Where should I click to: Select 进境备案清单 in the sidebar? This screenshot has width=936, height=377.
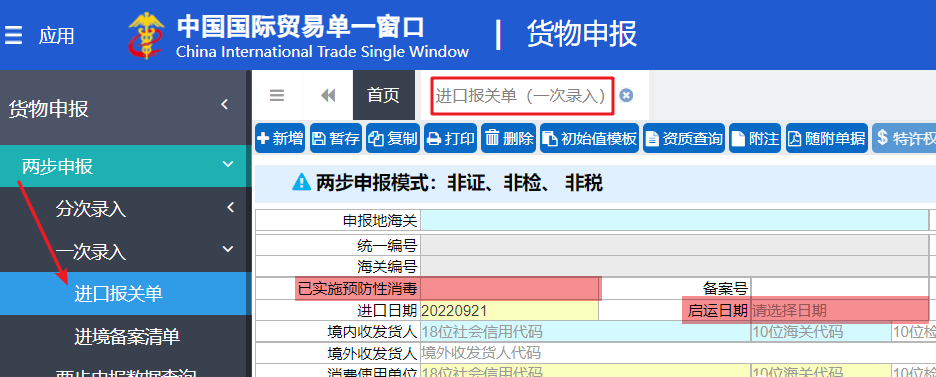point(127,336)
